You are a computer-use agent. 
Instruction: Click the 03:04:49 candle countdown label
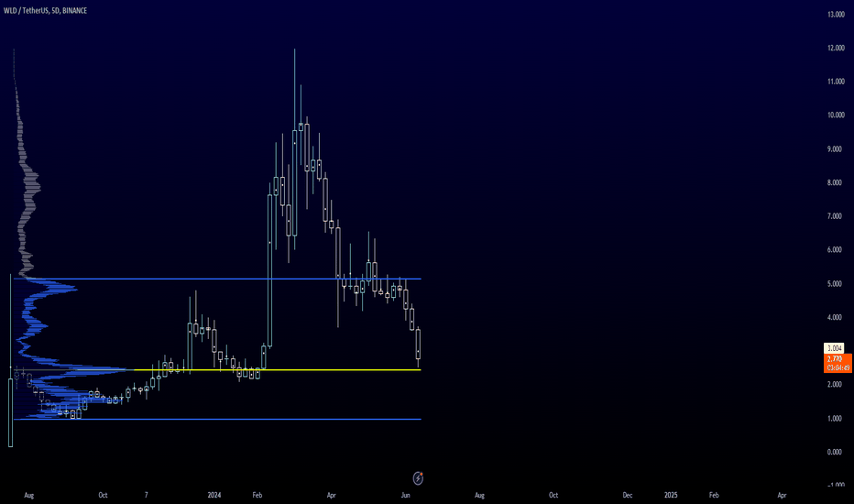tap(838, 367)
